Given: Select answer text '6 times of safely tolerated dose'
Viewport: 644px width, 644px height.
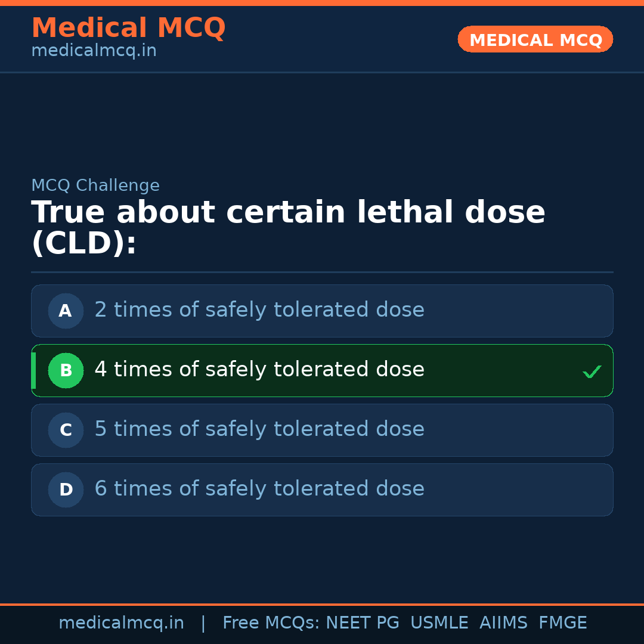Looking at the screenshot, I should click(259, 489).
